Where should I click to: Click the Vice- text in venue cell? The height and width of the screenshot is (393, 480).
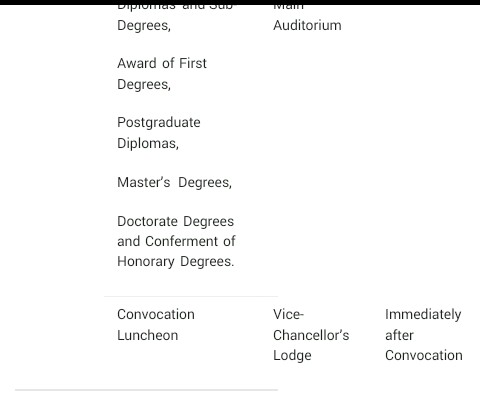click(x=288, y=314)
